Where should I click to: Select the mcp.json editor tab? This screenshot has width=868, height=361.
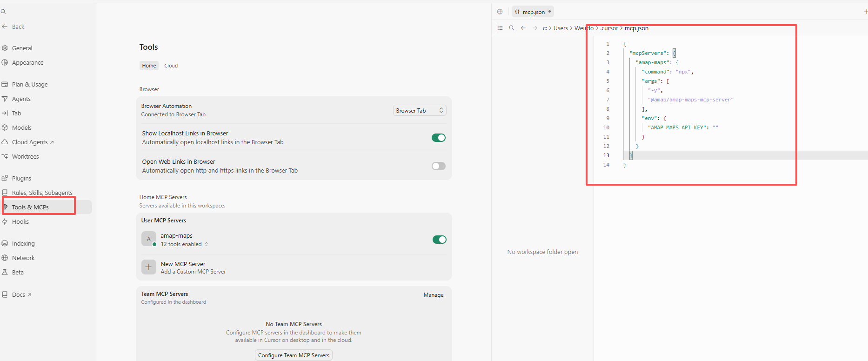click(533, 12)
